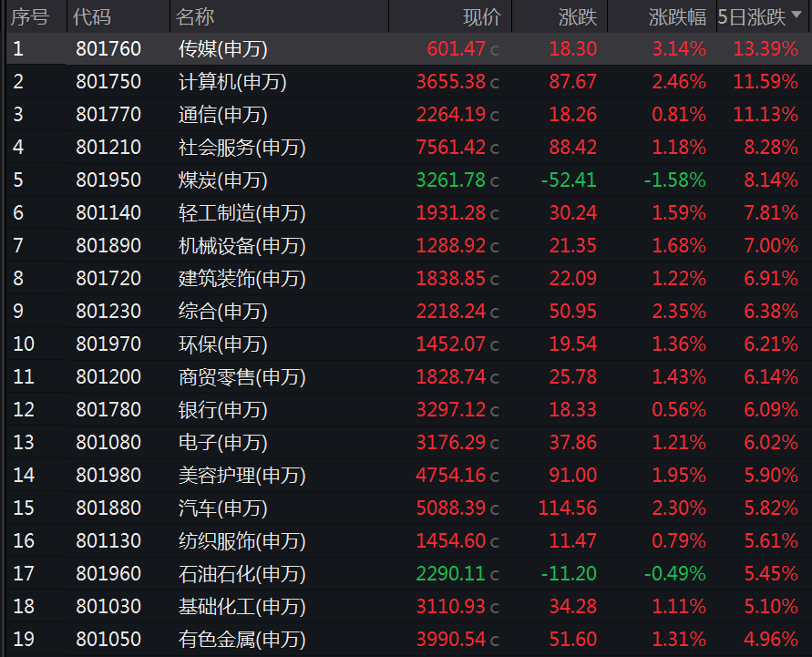The height and width of the screenshot is (657, 812).
Task: Click the 'c' marker next to 2290.11
Action: (495, 575)
